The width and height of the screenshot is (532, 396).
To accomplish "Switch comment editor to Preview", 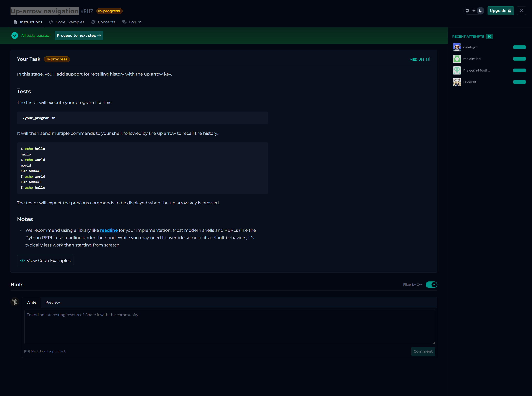I will pyautogui.click(x=53, y=302).
